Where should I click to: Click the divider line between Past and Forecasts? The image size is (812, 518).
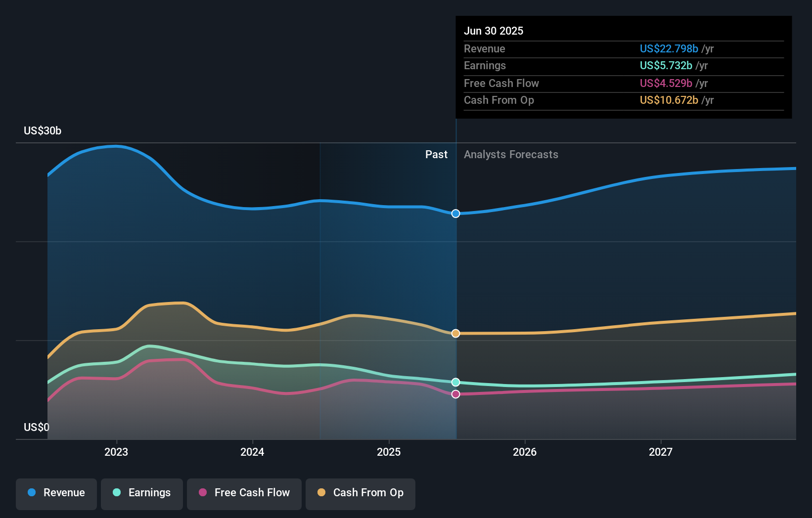pyautogui.click(x=456, y=277)
